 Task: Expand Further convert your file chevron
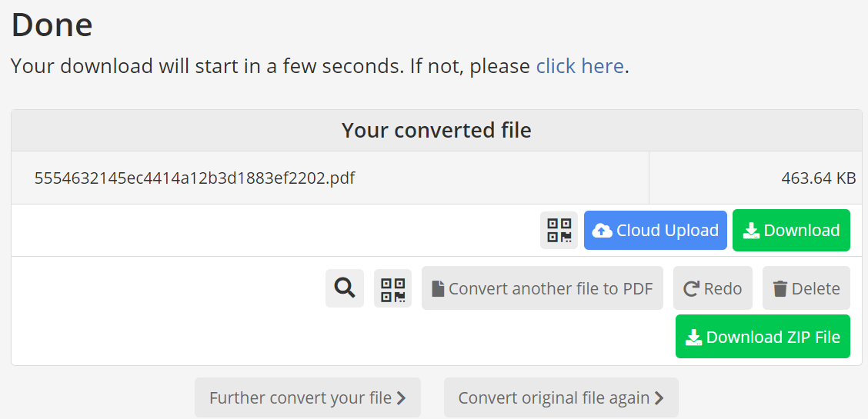coord(401,398)
